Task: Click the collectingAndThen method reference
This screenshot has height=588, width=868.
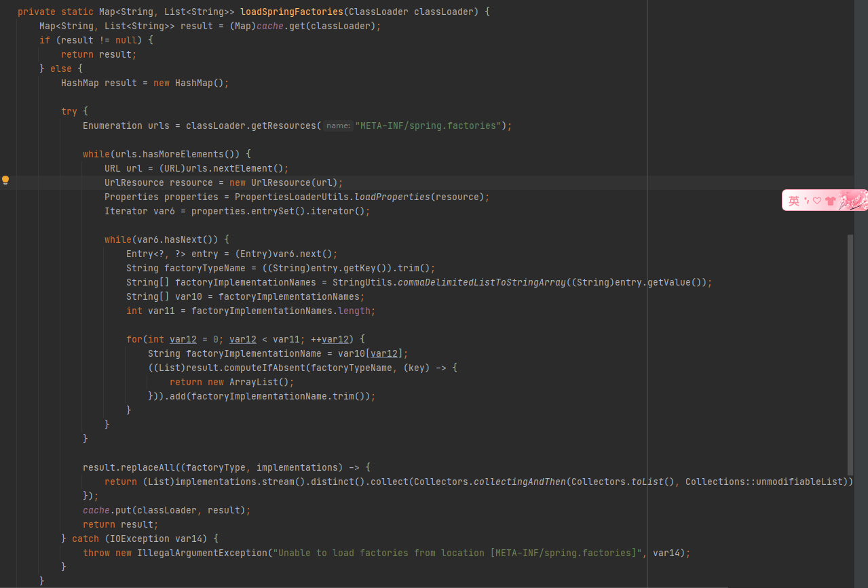Action: pos(519,482)
